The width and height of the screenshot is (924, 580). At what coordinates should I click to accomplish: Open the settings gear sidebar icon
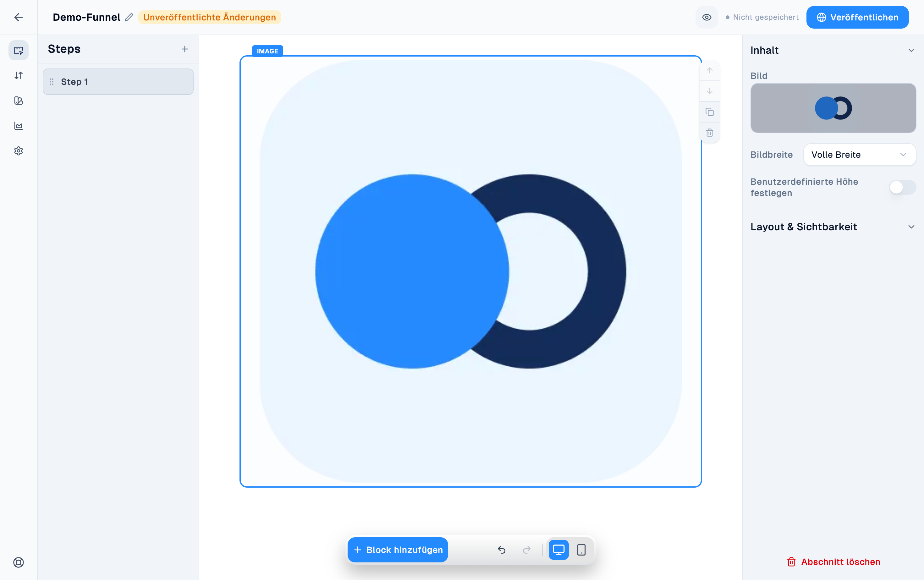(x=19, y=151)
